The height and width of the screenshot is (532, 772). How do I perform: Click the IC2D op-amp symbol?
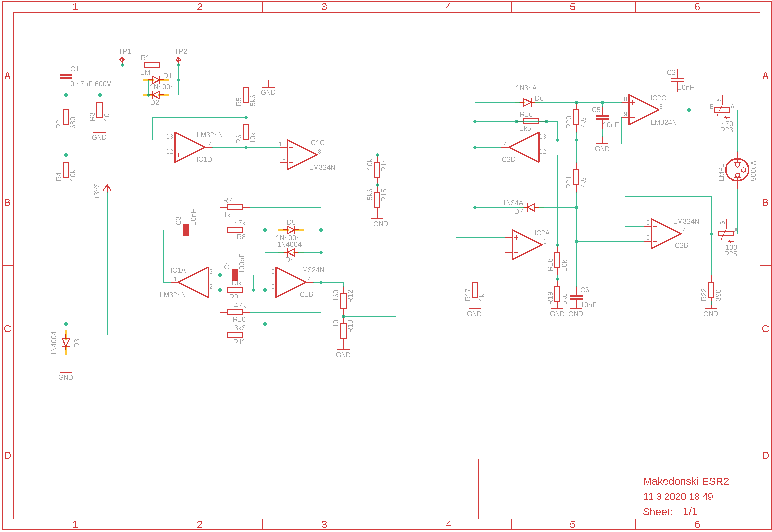coord(525,147)
